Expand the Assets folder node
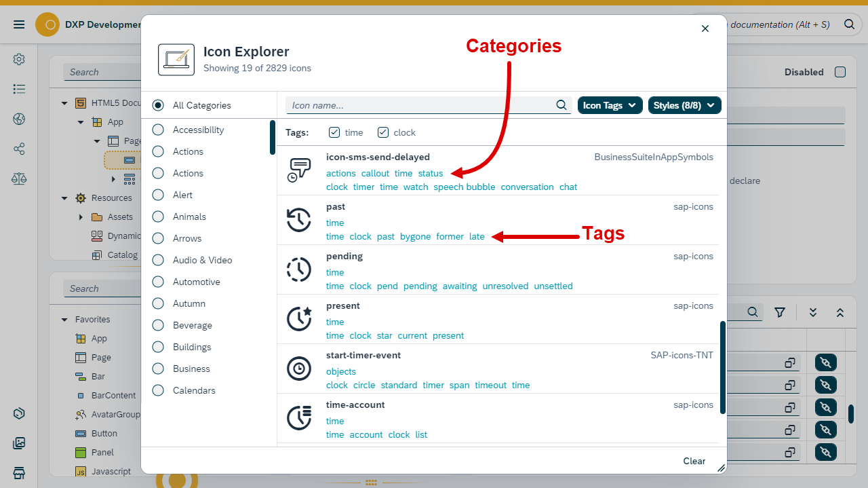Viewport: 868px width, 488px height. point(81,217)
